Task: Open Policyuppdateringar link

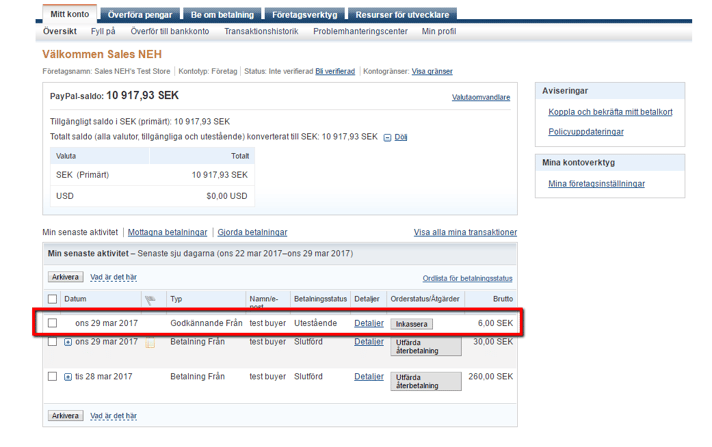Action: pos(586,132)
